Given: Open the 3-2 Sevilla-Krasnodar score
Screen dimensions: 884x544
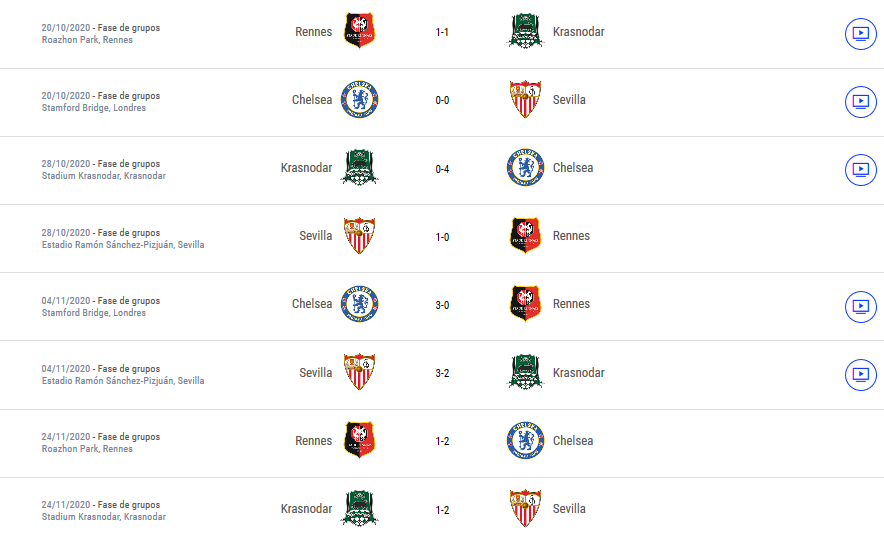Looking at the screenshot, I should 442,373.
